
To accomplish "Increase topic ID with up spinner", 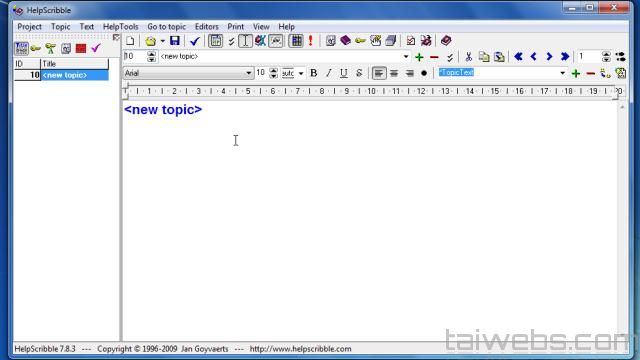I will pos(151,54).
